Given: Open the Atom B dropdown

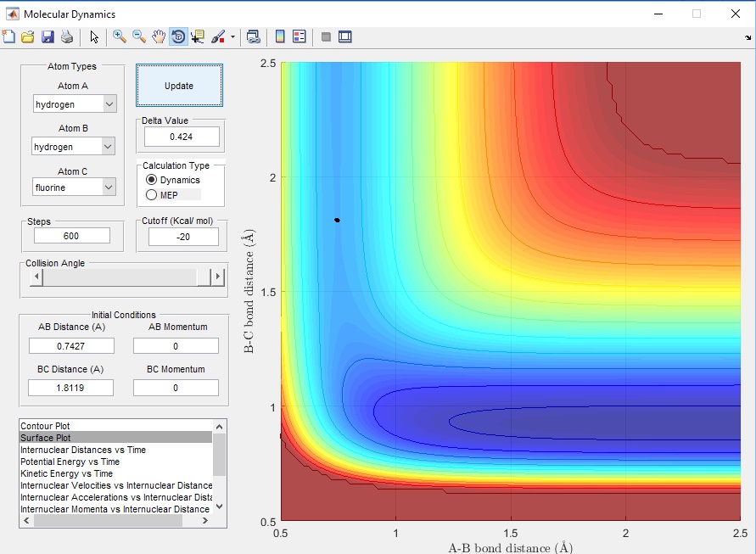Looking at the screenshot, I should (x=74, y=147).
